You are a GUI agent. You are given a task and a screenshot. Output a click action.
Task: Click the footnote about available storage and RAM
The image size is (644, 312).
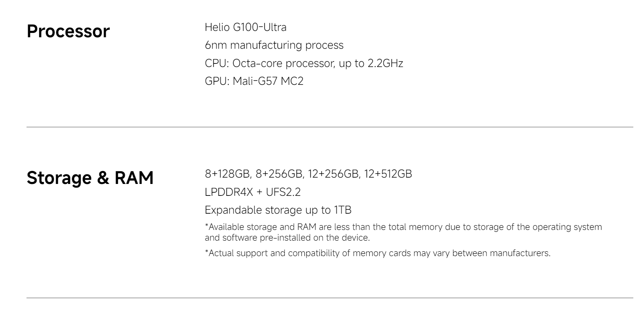point(403,232)
